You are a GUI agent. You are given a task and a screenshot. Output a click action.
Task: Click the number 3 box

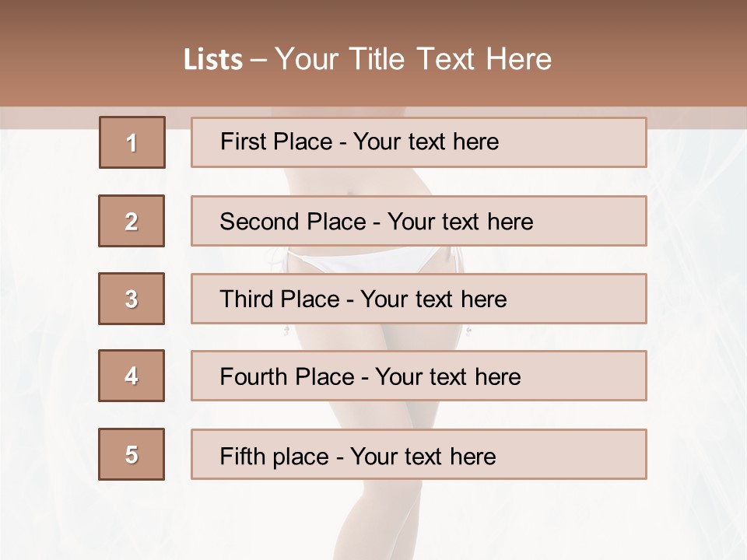[132, 299]
